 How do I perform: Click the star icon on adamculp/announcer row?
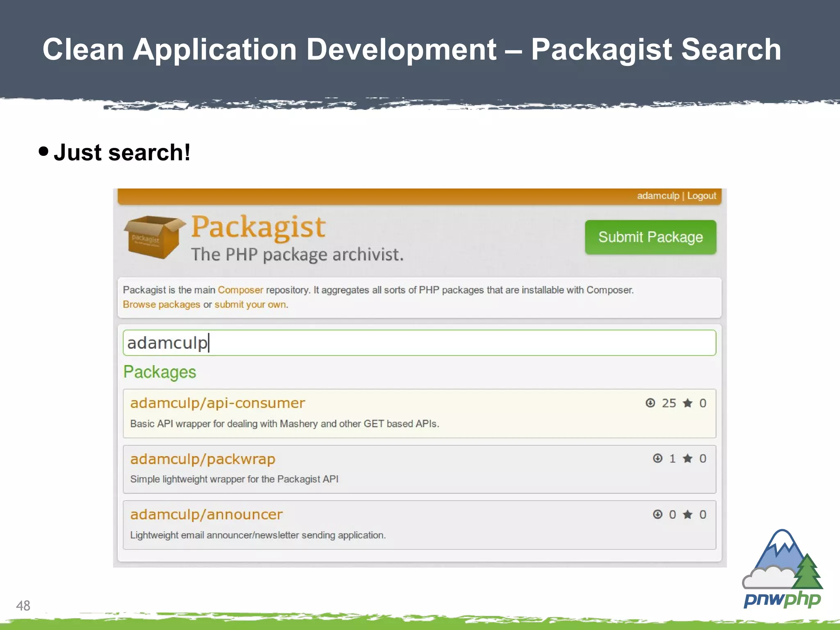[688, 514]
